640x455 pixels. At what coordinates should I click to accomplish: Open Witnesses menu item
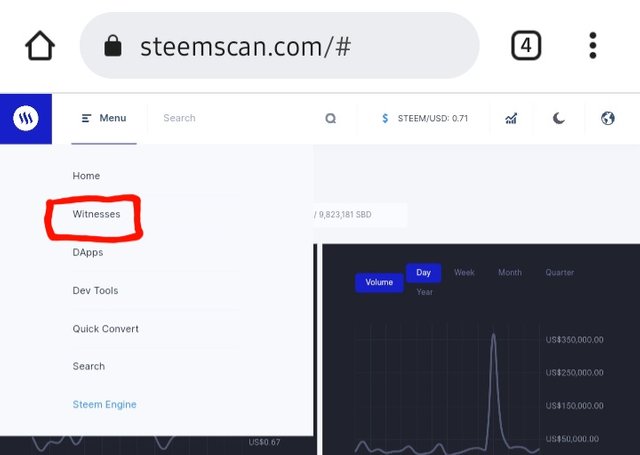pos(96,214)
